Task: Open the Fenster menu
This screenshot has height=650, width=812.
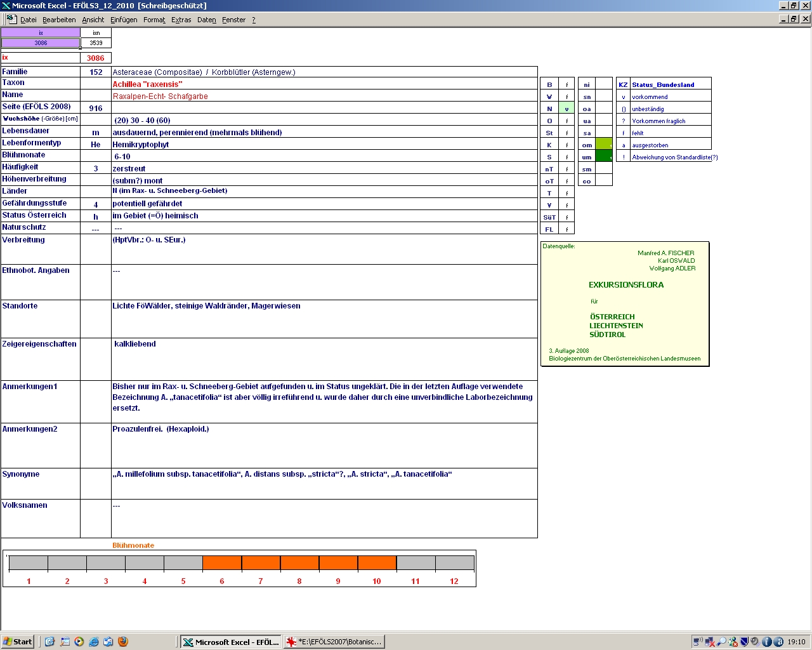Action: tap(233, 20)
